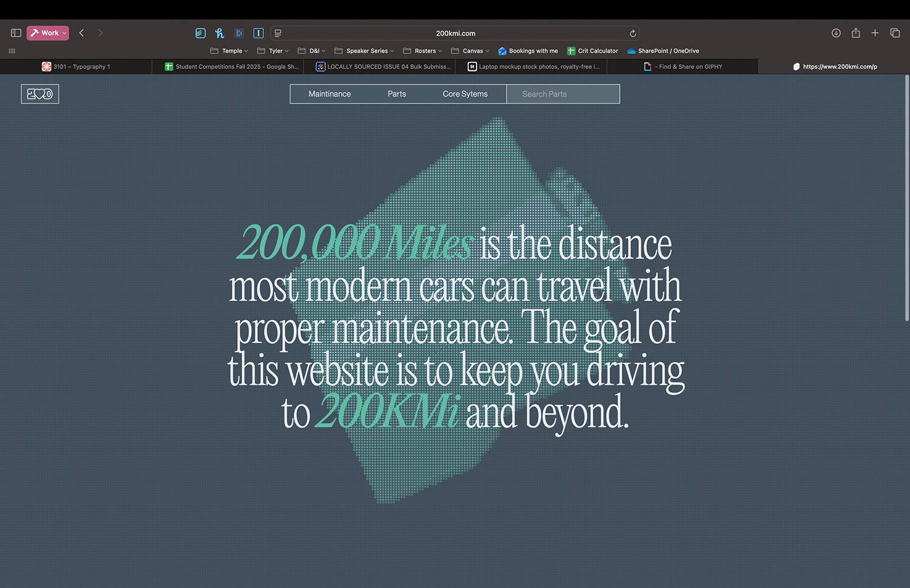
Task: Click the 200 logo in the page header
Action: (40, 94)
